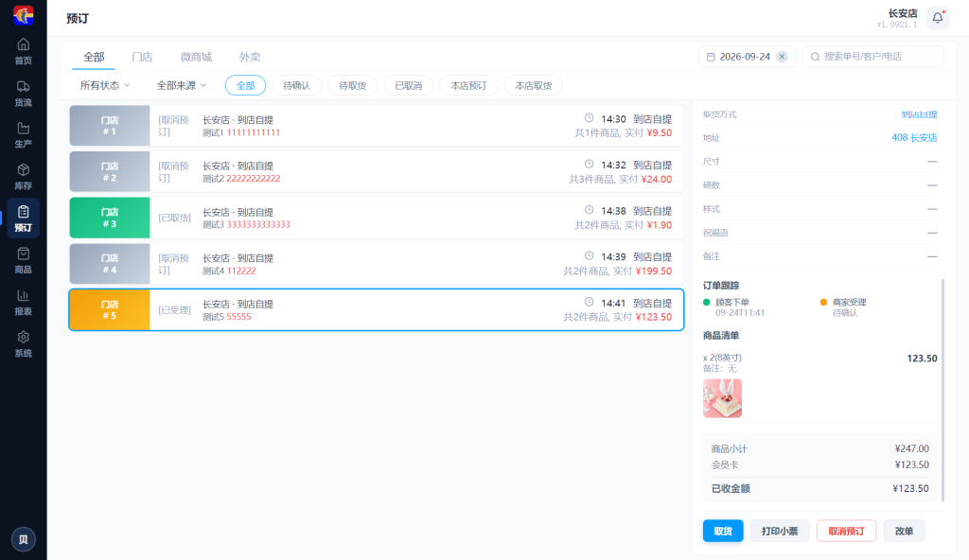Image resolution: width=969 pixels, height=560 pixels.
Task: Expand the 所有状态 status dropdown
Action: coord(104,85)
